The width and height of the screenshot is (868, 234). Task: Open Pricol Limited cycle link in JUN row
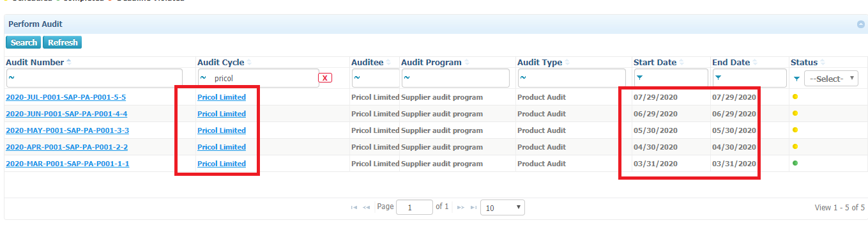click(x=222, y=114)
